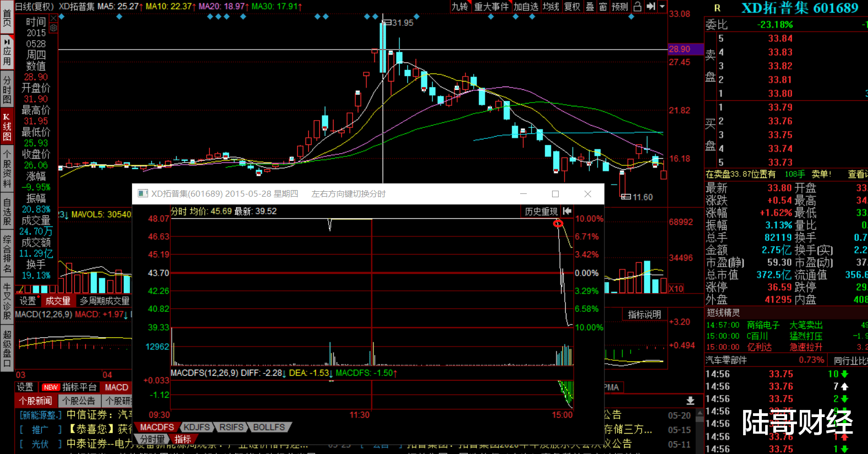
Task: Toggle 均线 moving averages
Action: point(551,7)
